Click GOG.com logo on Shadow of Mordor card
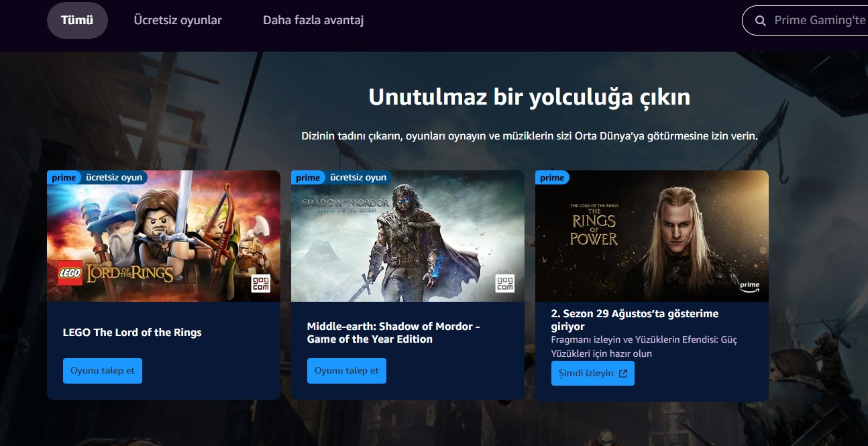This screenshot has width=868, height=446. point(504,284)
